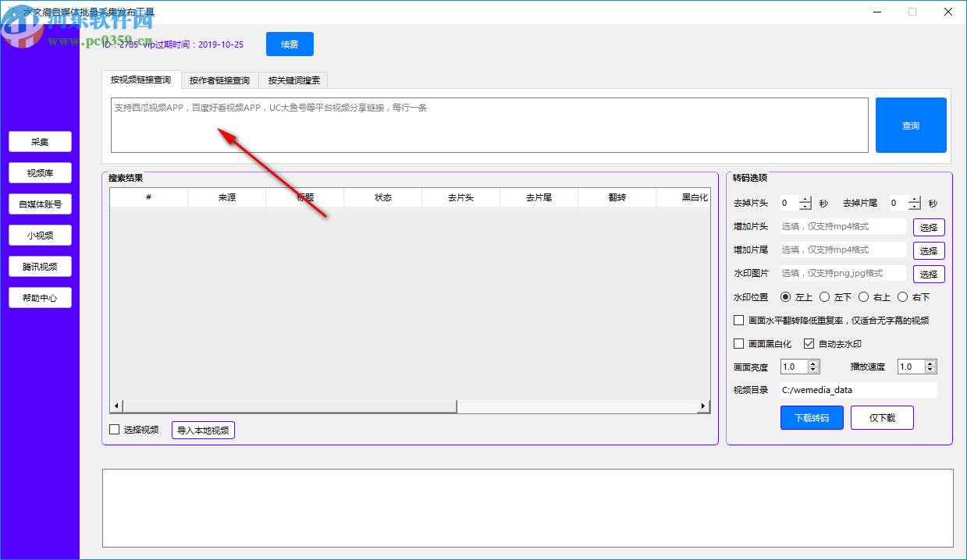
Task: Click the results table right scroll arrow
Action: point(703,406)
